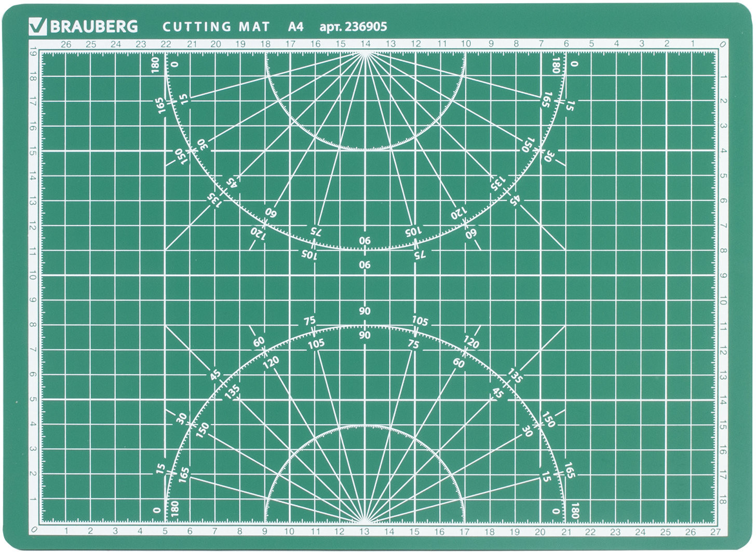Click the upper protractor's ray convergence point
Image resolution: width=756 pixels, height=552 pixels.
click(366, 51)
